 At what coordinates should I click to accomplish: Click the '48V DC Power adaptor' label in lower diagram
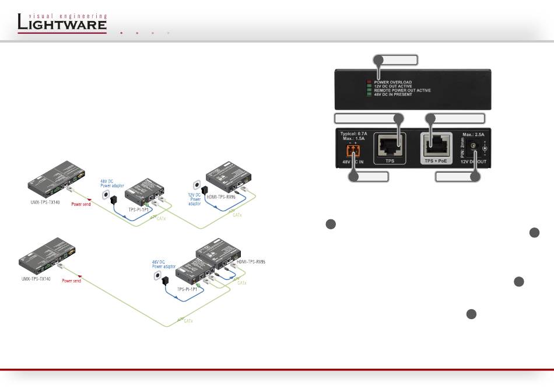[164, 264]
